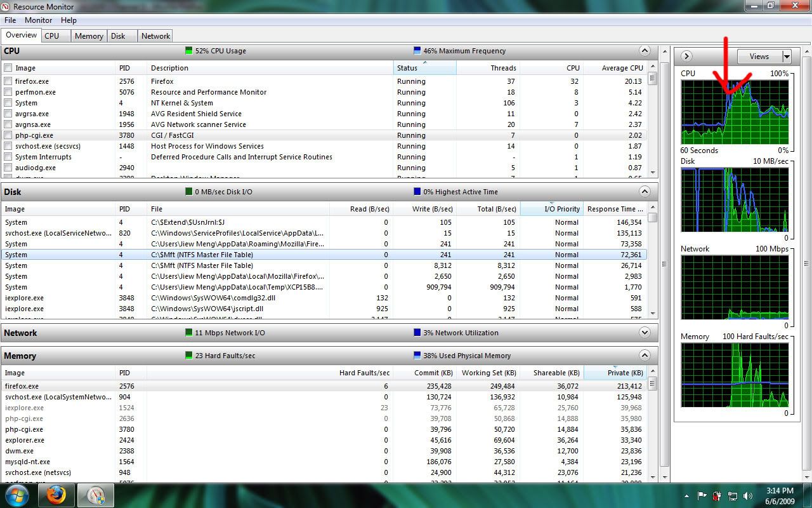Click the Firefox icon in the taskbar
812x508 pixels.
pos(56,495)
